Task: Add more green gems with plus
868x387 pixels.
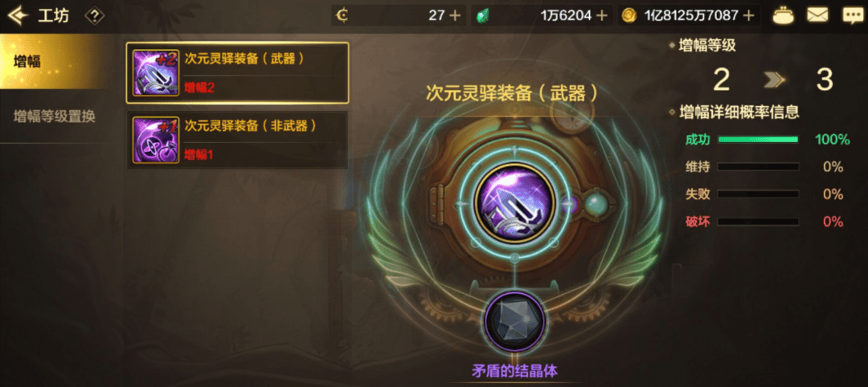Action: pos(602,15)
